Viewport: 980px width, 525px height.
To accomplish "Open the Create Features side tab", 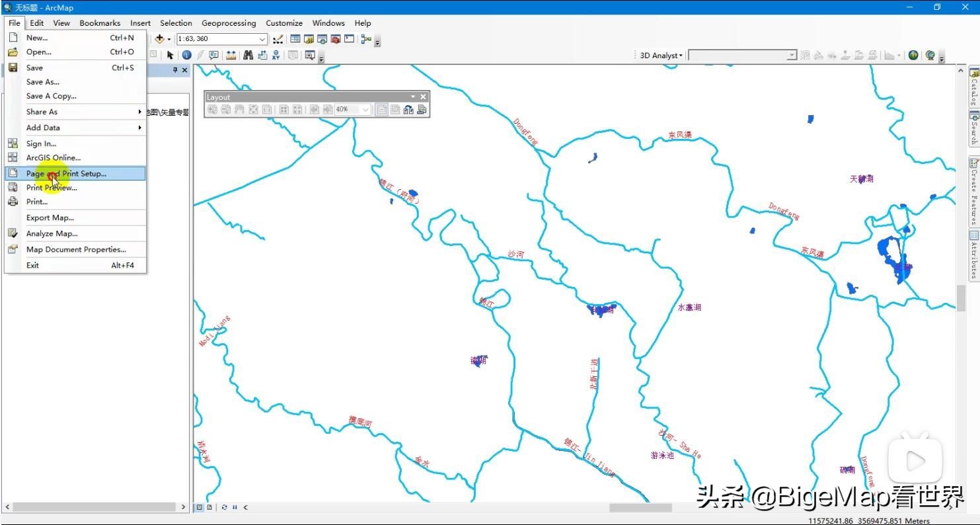I will (973, 192).
